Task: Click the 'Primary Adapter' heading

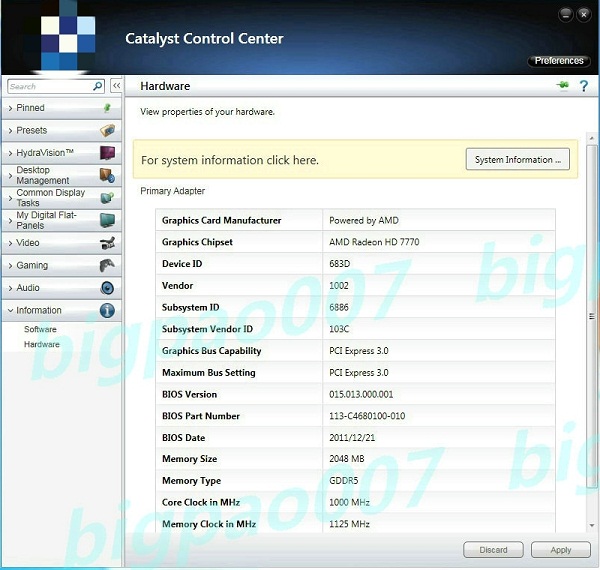Action: [173, 191]
